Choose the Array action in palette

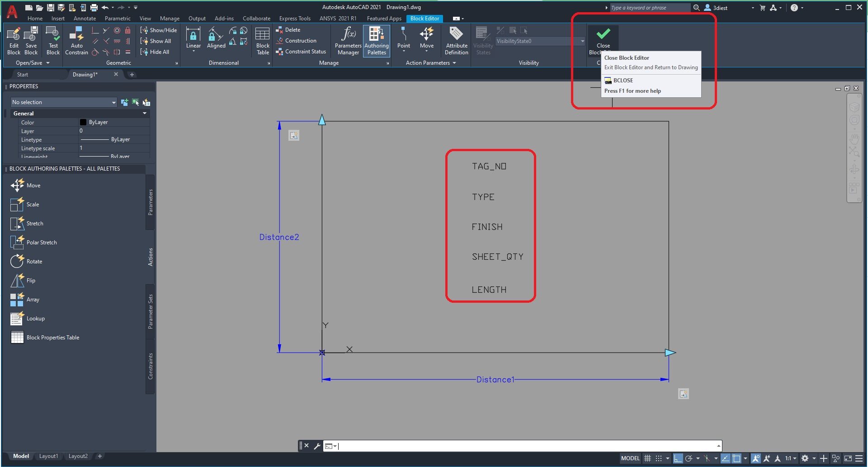tap(25, 300)
